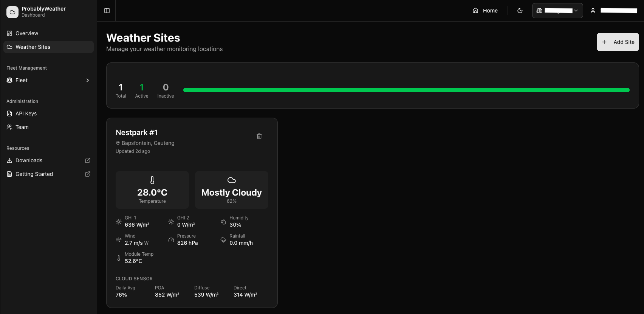This screenshot has width=644, height=314.
Task: Click the green active sites progress bar
Action: (406, 90)
